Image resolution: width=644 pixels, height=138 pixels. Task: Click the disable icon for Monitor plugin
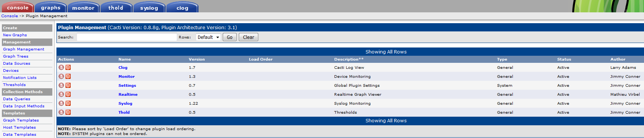(68, 76)
